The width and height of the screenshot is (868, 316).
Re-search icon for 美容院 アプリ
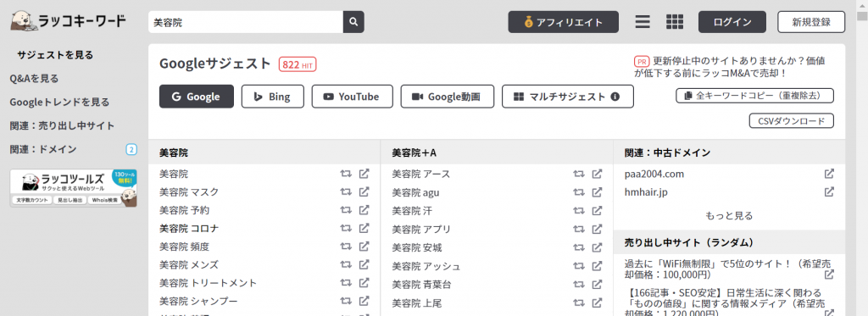point(579,229)
